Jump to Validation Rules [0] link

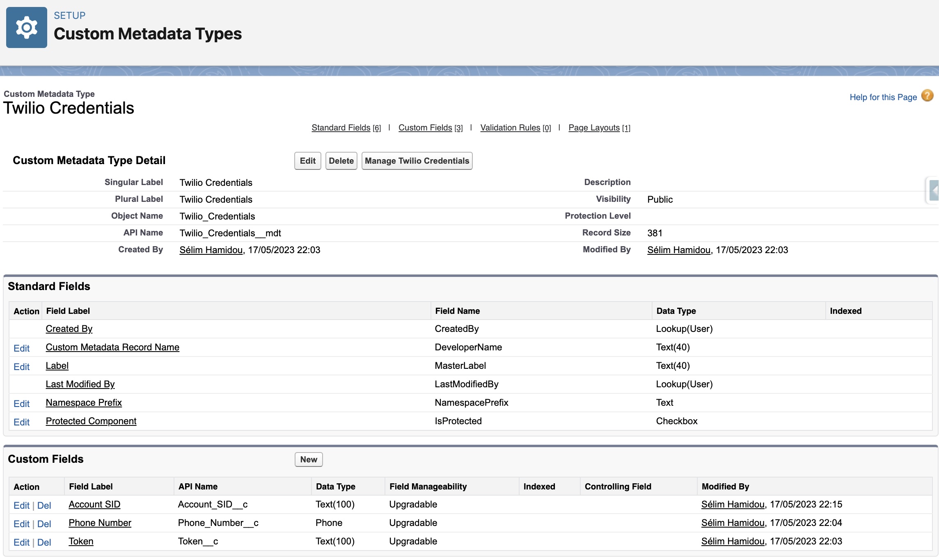(x=515, y=128)
